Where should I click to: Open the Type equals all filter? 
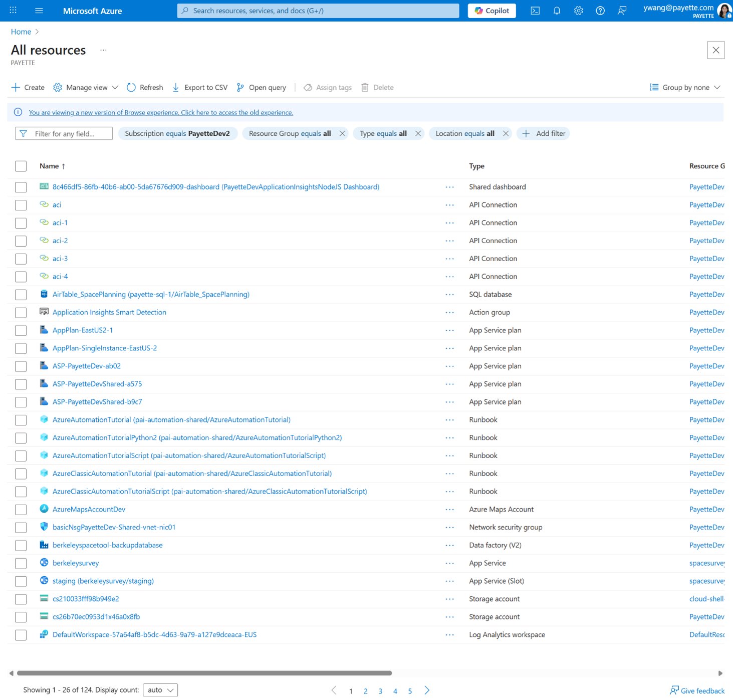pyautogui.click(x=383, y=133)
